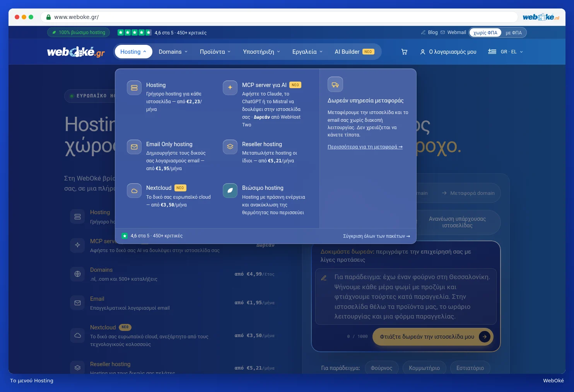Expand the Υποστήριξη menu
Viewport: 574px width, 392px height.
(261, 52)
